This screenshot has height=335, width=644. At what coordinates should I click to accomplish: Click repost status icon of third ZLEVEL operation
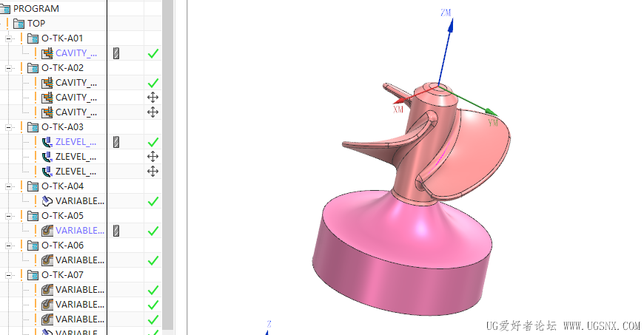152,171
